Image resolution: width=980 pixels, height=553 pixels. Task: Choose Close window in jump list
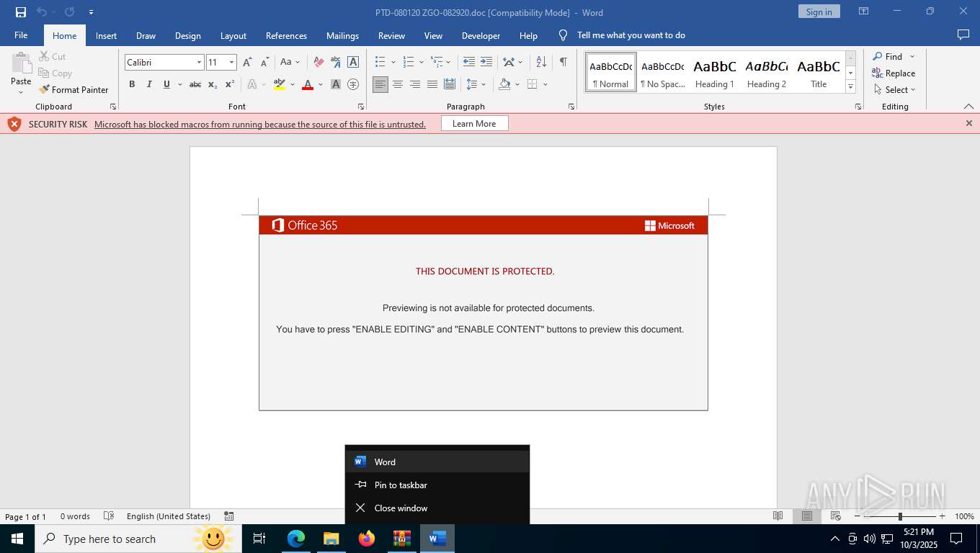(437, 508)
